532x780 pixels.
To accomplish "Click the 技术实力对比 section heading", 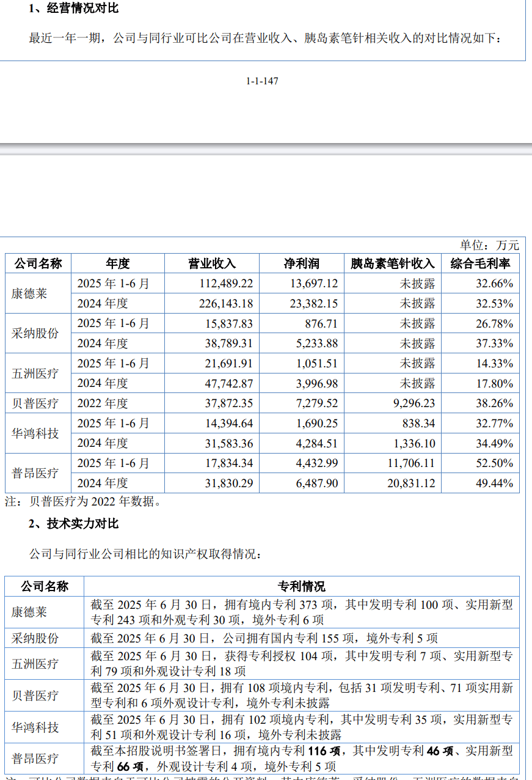I will point(73,524).
